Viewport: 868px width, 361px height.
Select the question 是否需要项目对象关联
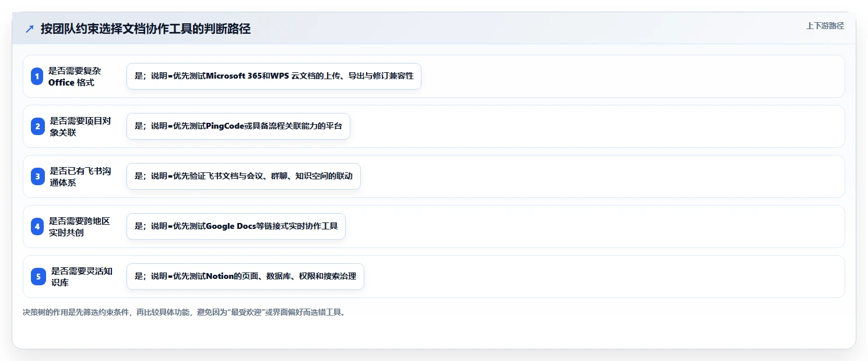[x=80, y=126]
